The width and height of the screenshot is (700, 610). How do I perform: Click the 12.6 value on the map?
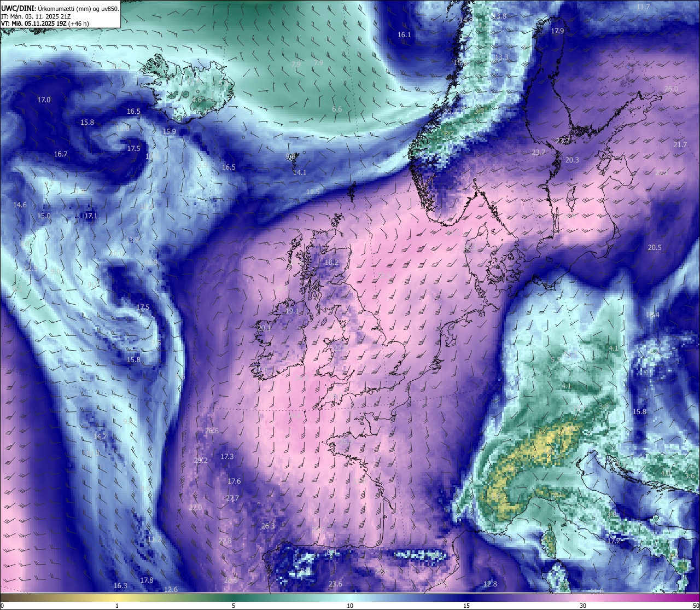tap(171, 589)
